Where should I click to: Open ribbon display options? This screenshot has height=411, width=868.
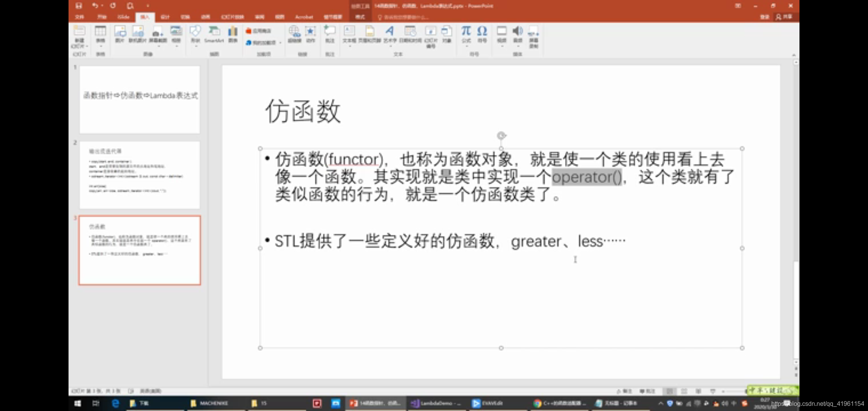[738, 6]
